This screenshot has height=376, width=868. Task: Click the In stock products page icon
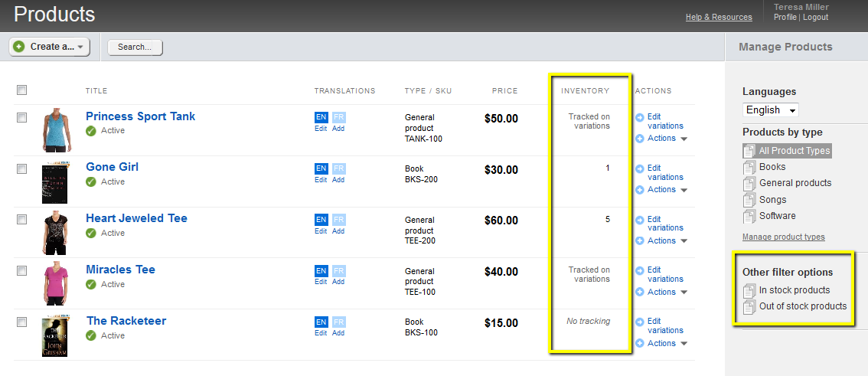pyautogui.click(x=749, y=291)
